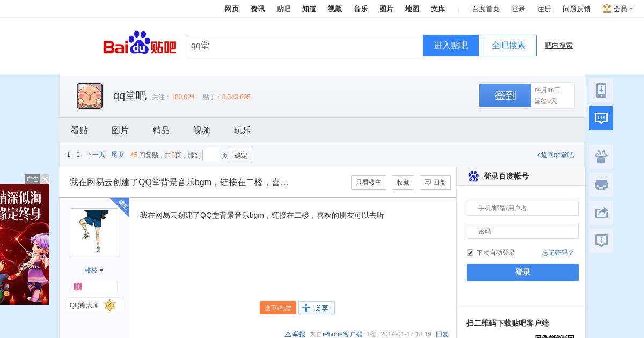Image resolution: width=644 pixels, height=338 pixels.
Task: Go to page 2 of replies
Action: pos(78,155)
